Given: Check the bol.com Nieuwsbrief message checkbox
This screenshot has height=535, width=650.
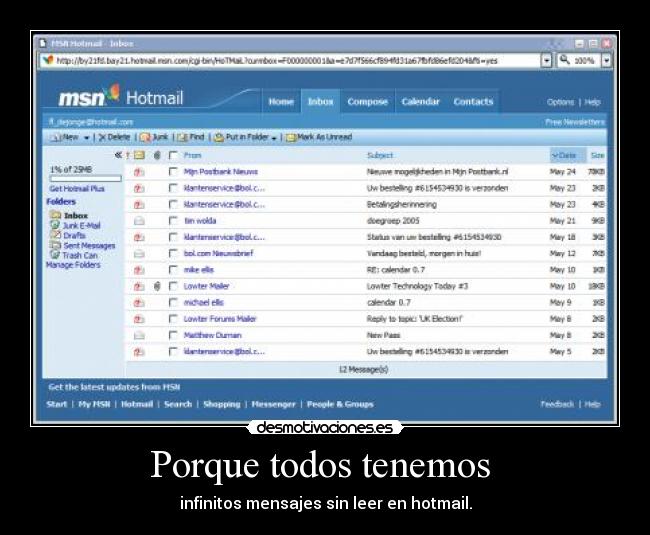Looking at the screenshot, I should pos(173,254).
